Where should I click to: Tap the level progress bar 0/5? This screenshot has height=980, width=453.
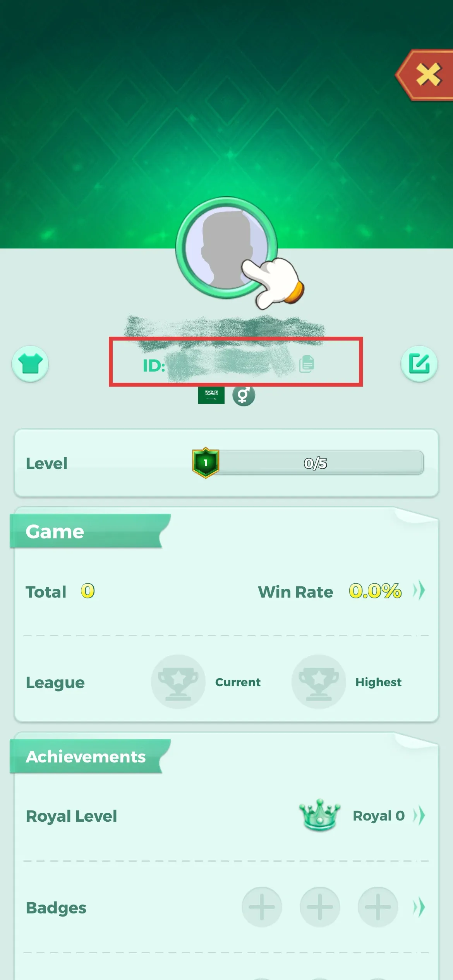(x=316, y=463)
